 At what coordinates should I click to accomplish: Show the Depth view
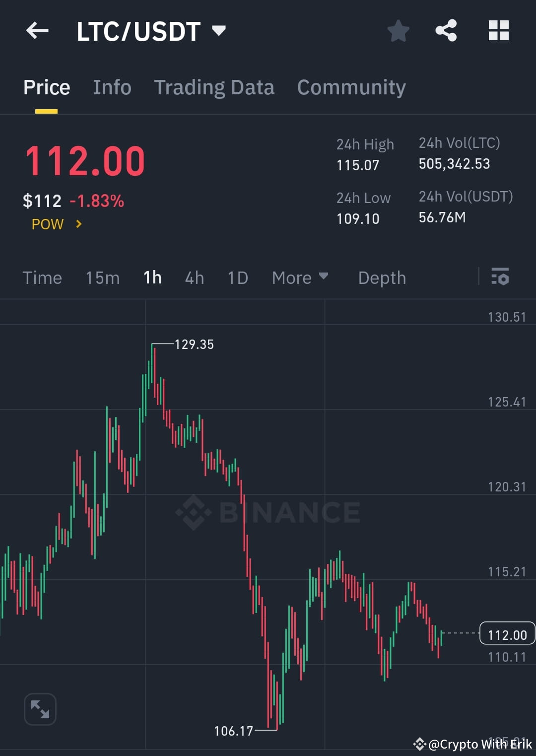[382, 278]
